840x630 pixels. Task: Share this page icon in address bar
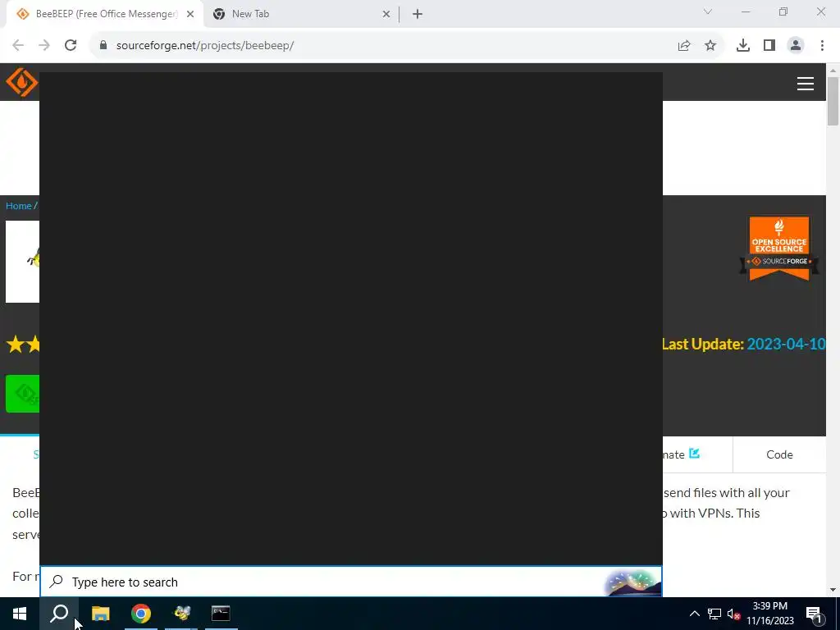[684, 46]
